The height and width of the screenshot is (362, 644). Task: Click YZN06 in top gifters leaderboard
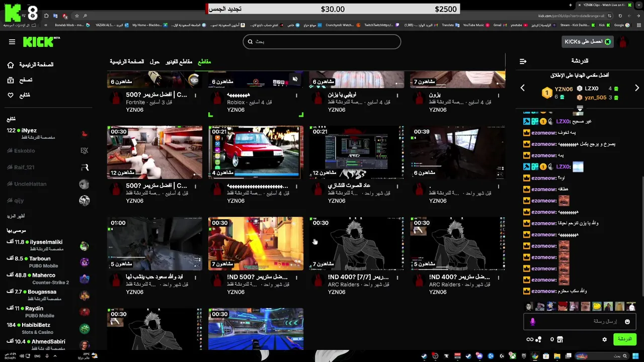(x=563, y=89)
